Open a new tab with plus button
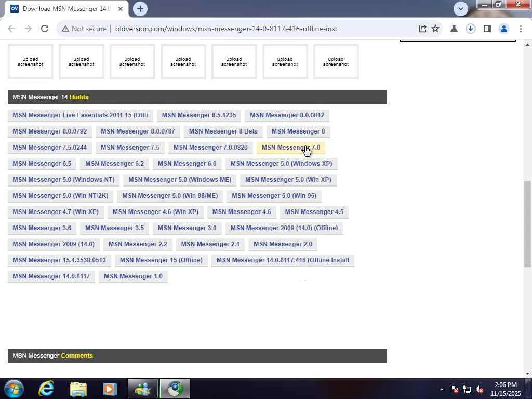This screenshot has height=399, width=532. click(140, 9)
